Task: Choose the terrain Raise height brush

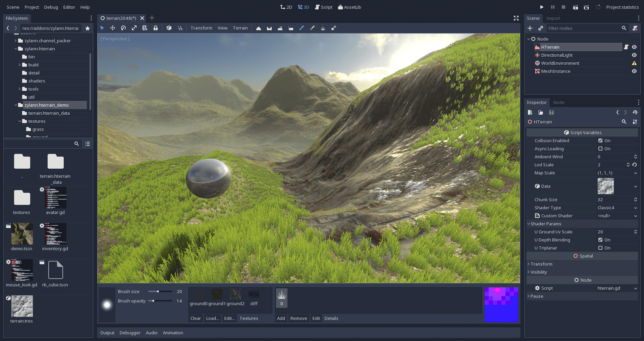Action: coord(259,28)
